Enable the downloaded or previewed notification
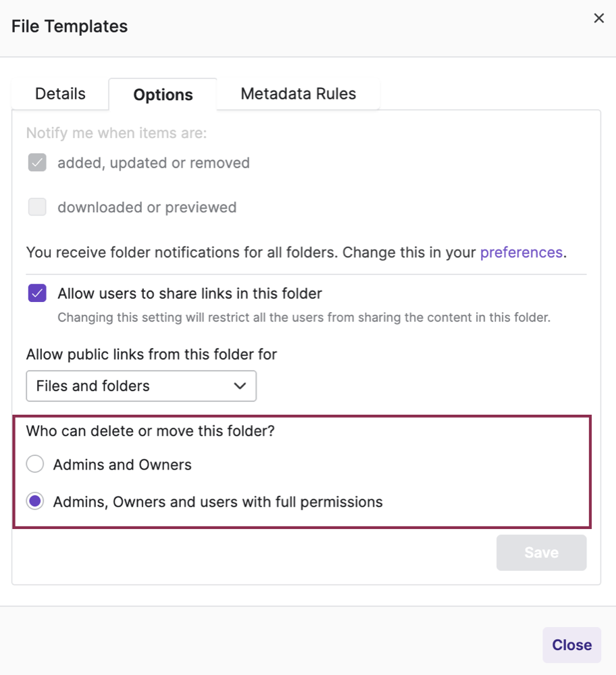The height and width of the screenshot is (675, 616). pos(37,207)
